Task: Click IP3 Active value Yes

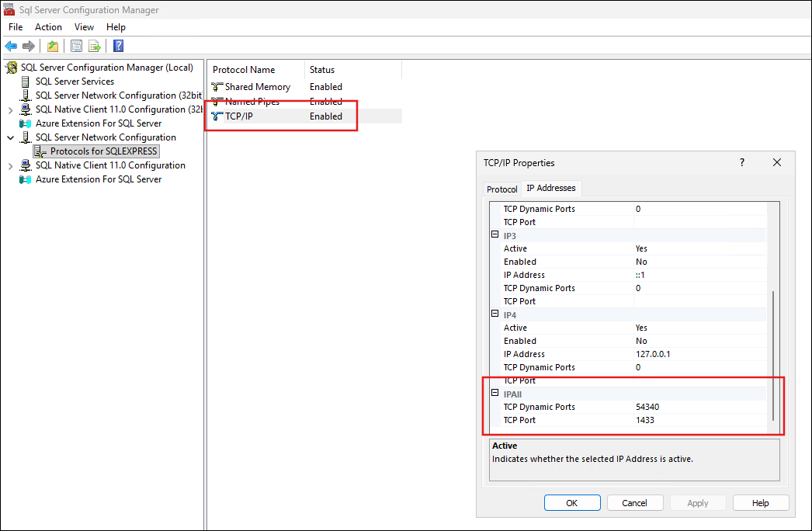Action: pyautogui.click(x=641, y=248)
